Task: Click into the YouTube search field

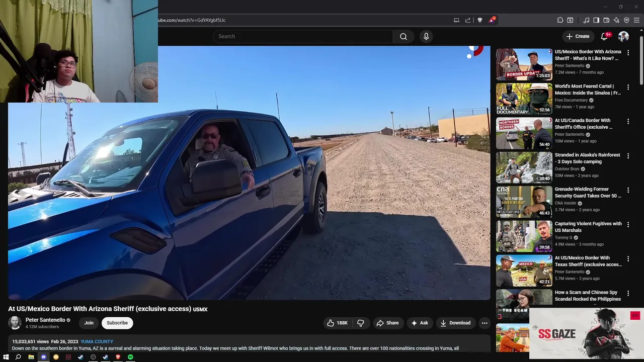Action: click(303, 36)
